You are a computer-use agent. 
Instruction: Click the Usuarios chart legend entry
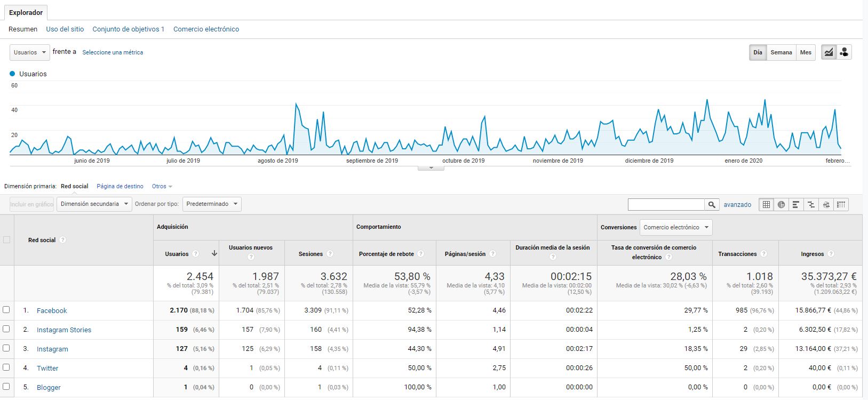tap(28, 74)
